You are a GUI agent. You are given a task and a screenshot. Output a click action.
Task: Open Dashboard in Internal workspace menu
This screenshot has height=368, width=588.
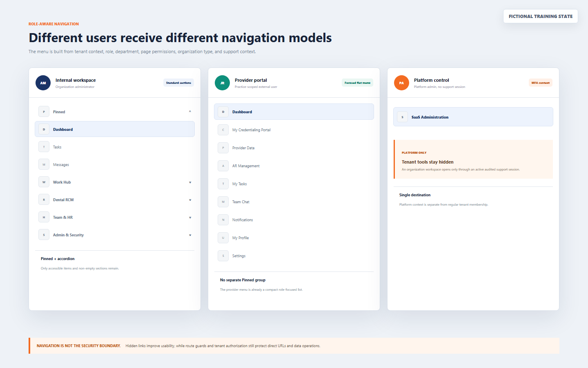coord(115,129)
